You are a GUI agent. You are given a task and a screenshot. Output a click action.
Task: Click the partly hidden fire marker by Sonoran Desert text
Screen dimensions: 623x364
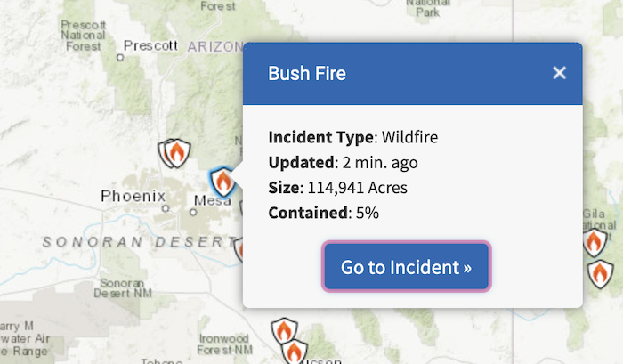coord(239,249)
